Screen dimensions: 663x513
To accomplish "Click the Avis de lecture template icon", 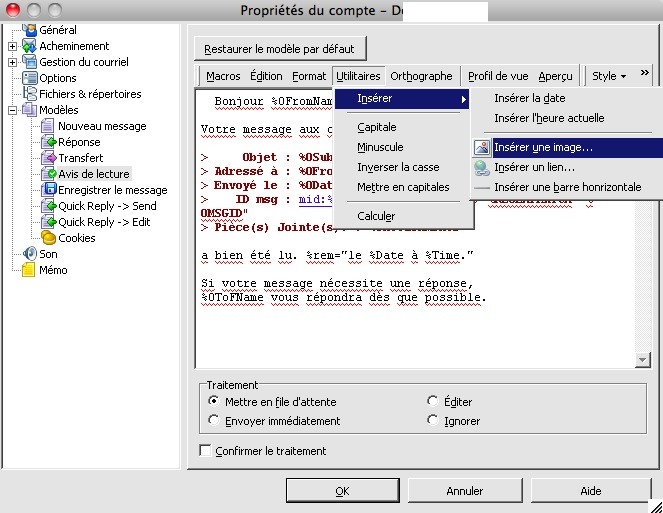I will point(48,174).
